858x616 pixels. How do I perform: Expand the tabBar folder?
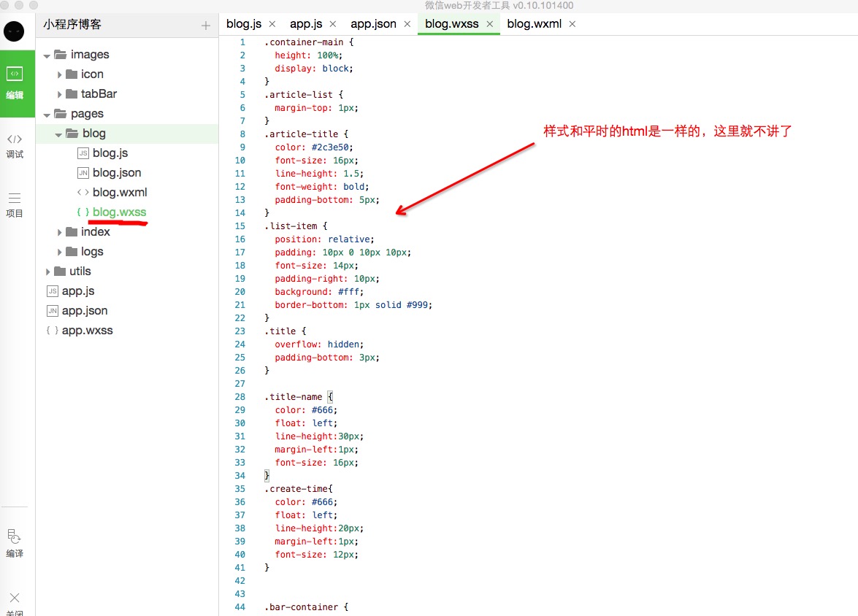tap(60, 95)
